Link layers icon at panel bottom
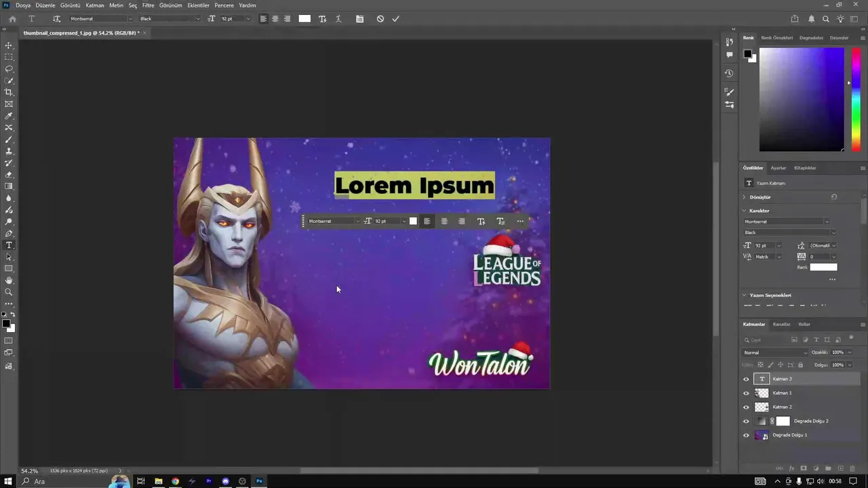Image resolution: width=868 pixels, height=488 pixels. coord(779,468)
